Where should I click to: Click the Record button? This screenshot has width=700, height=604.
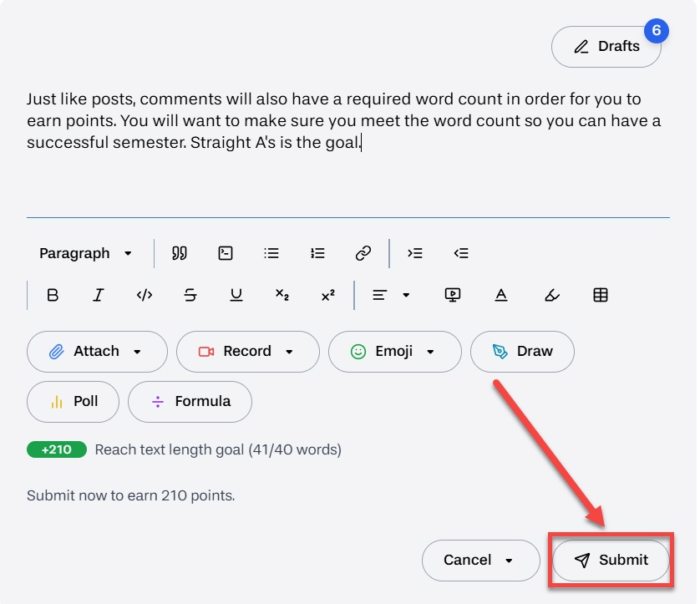248,352
